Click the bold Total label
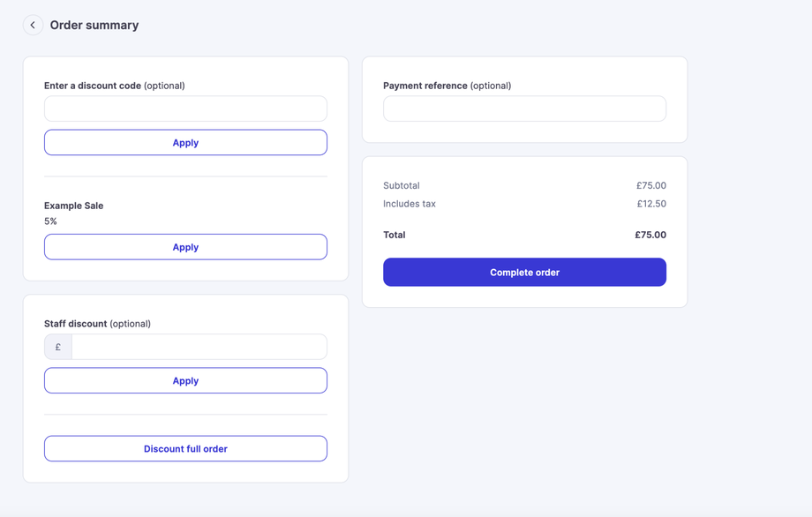The image size is (812, 517). pyautogui.click(x=395, y=235)
